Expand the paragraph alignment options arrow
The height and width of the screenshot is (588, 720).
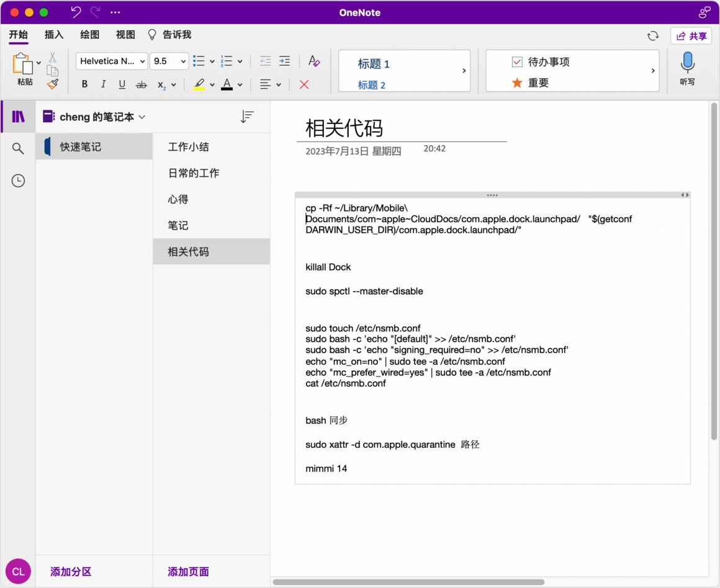pyautogui.click(x=279, y=84)
